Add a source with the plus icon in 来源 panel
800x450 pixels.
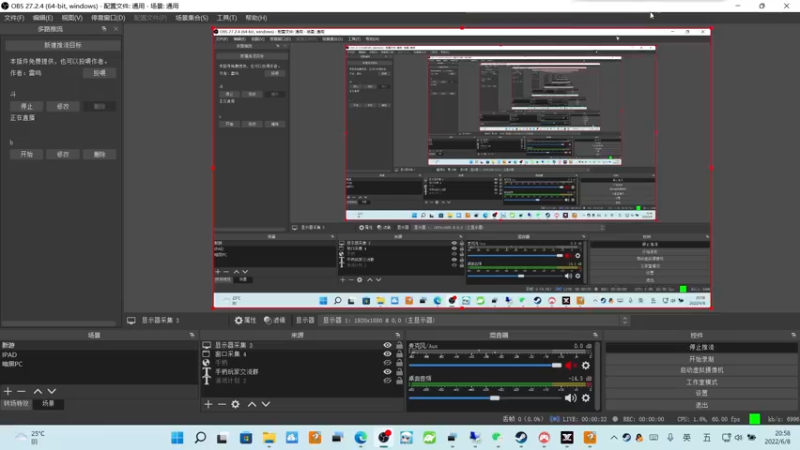208,404
